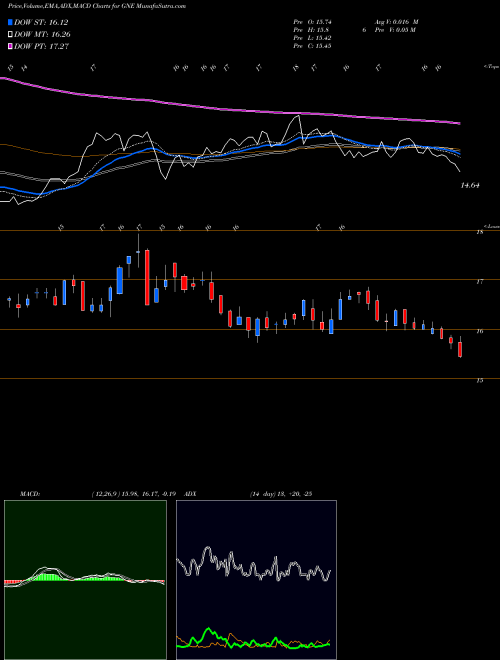Click the 14.64 price label on EMA chart
The width and height of the screenshot is (500, 660).
pyautogui.click(x=471, y=185)
